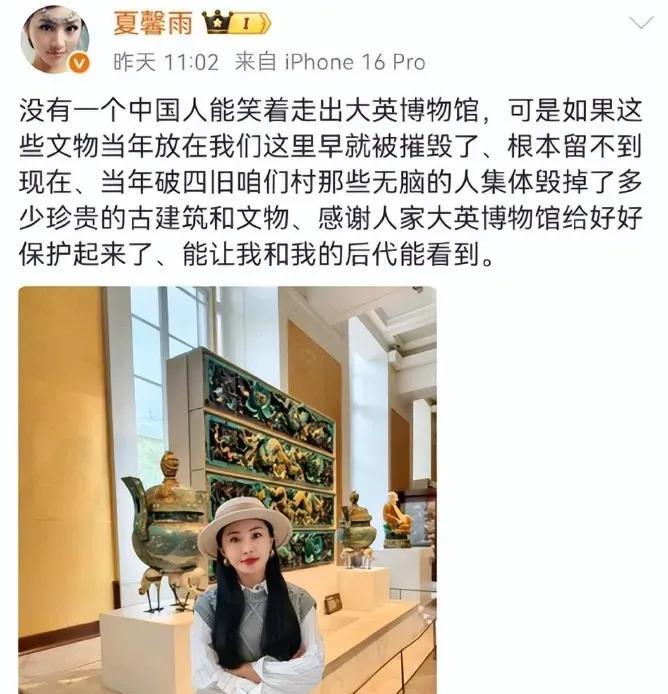
Task: Click the 昨天 11:02 timestamp
Action: pyautogui.click(x=166, y=62)
